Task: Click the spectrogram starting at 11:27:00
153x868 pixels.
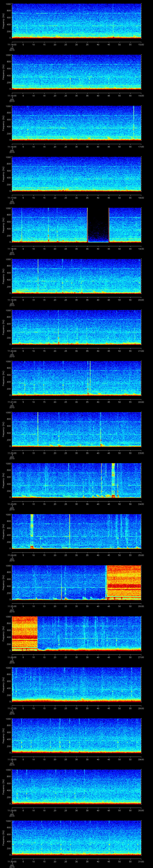Action: 76,685
